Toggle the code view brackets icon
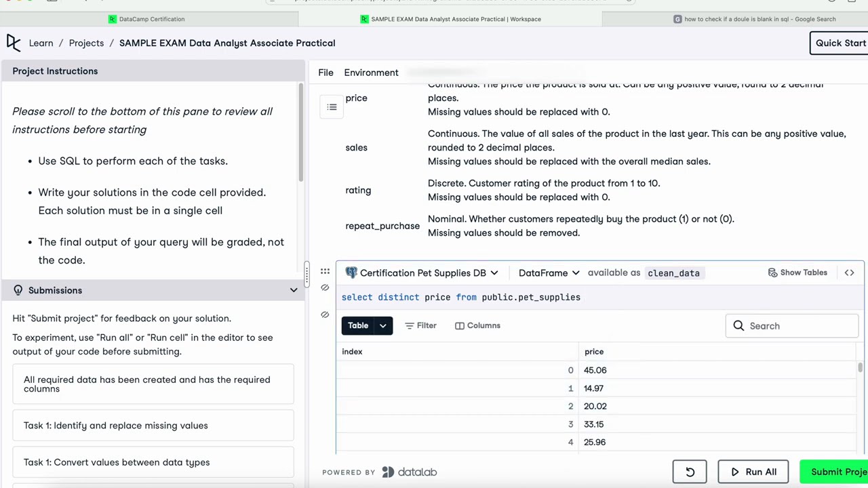 (849, 272)
